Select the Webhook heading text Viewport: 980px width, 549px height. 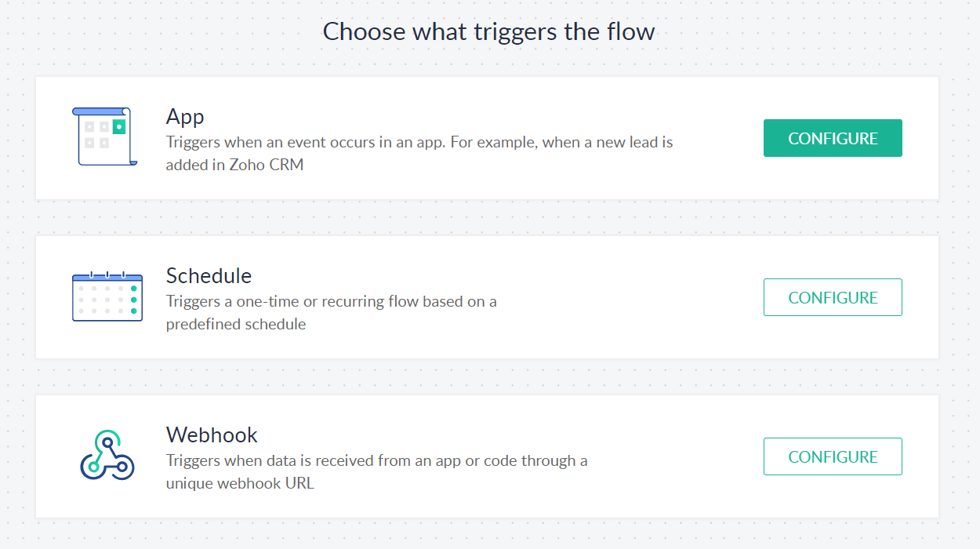coord(212,435)
